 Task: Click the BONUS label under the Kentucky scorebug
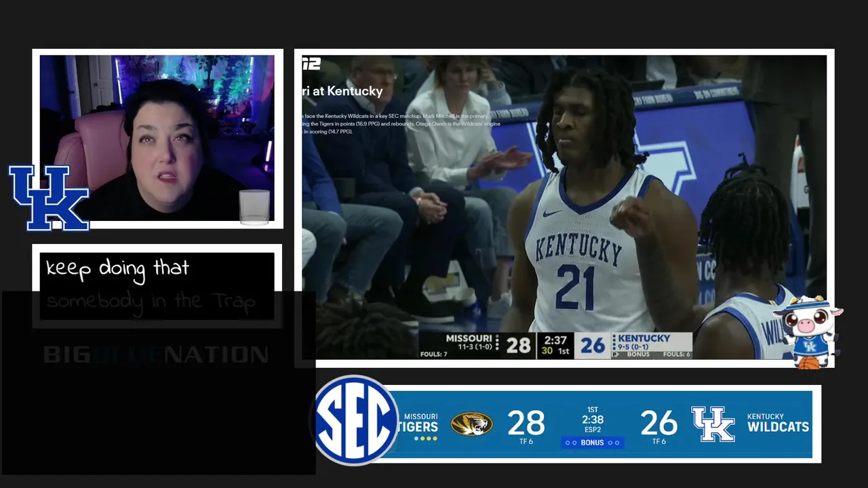pyautogui.click(x=638, y=354)
